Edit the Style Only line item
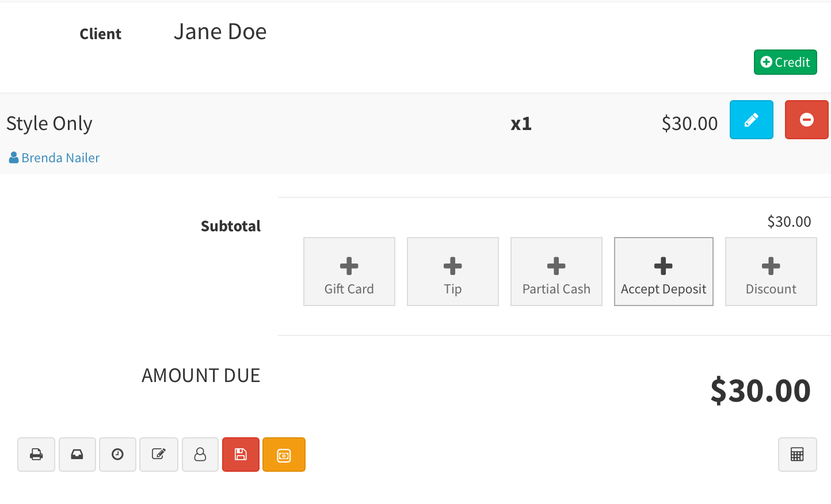 click(x=751, y=120)
